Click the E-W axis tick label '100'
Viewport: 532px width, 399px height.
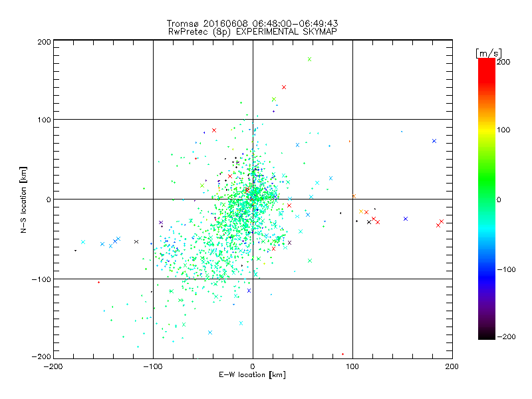(x=352, y=366)
